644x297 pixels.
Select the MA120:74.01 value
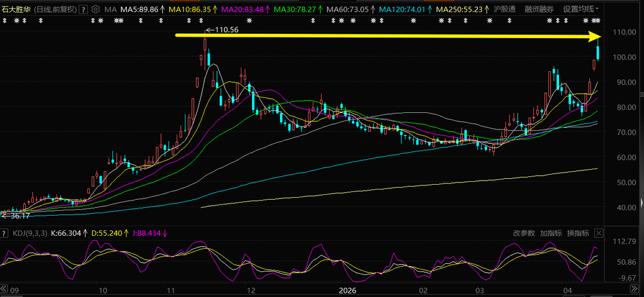pos(402,9)
